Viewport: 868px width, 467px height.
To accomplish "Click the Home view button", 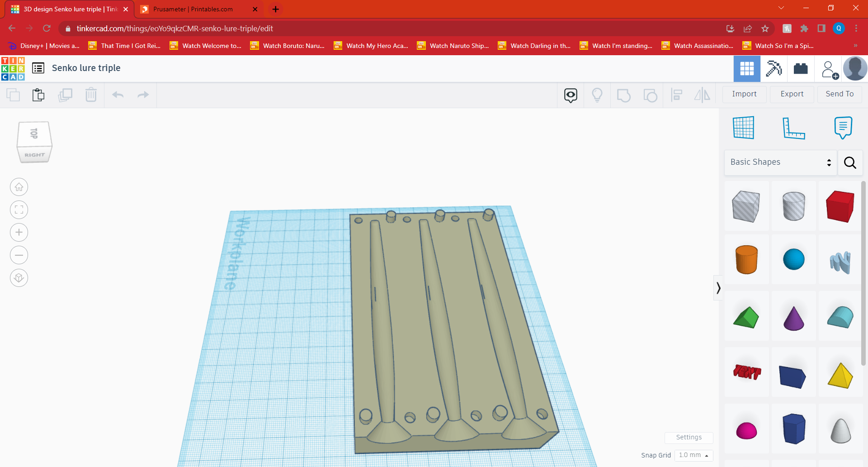I will (x=19, y=187).
